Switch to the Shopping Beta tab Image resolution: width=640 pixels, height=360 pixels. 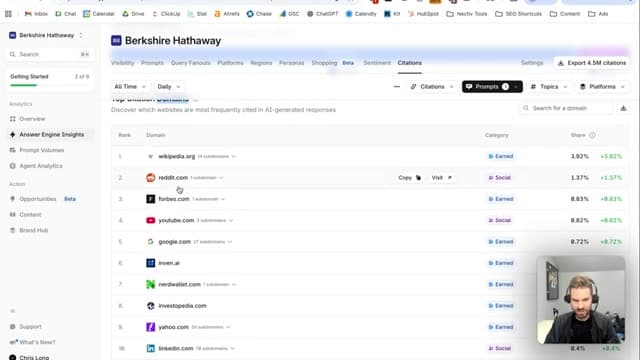(333, 63)
